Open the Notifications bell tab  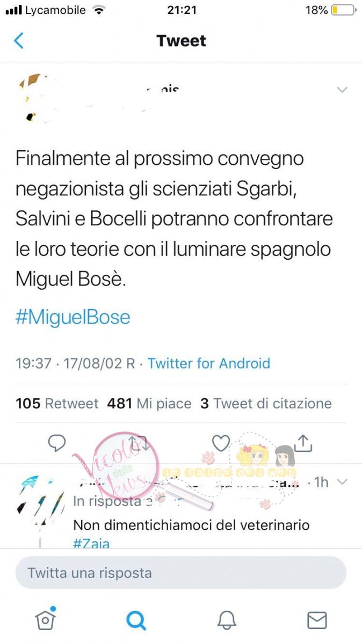coord(227,620)
